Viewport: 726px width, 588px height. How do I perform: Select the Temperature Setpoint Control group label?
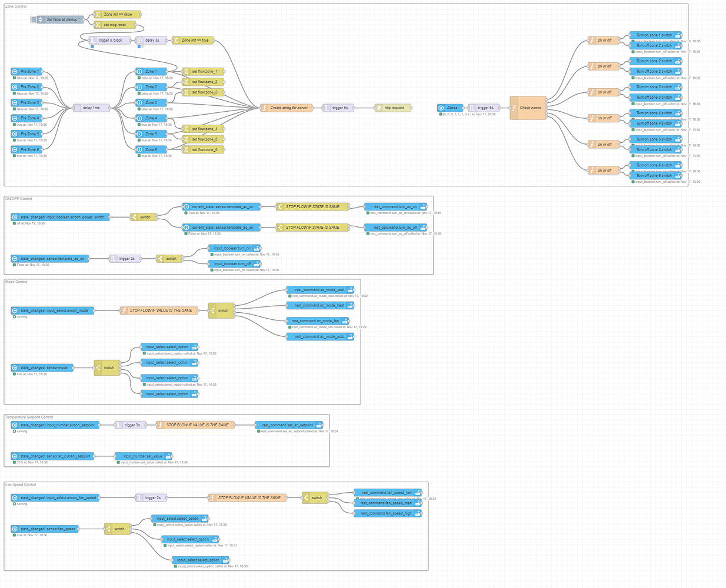29,417
